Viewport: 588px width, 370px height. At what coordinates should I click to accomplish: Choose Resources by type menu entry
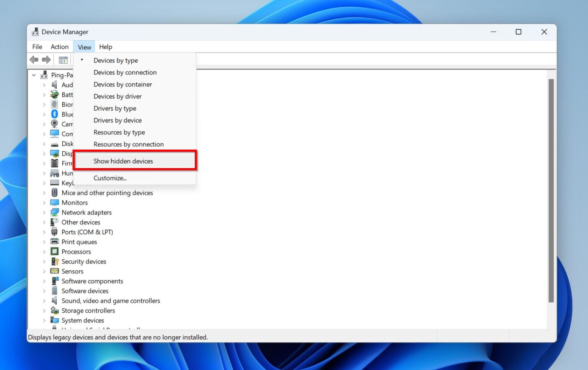[x=119, y=133]
